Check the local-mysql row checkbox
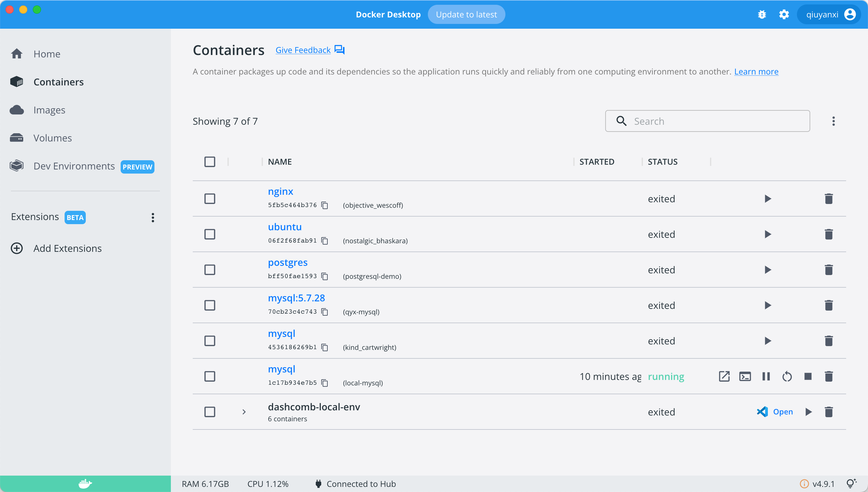Screen dimensions: 868x492 coord(210,377)
